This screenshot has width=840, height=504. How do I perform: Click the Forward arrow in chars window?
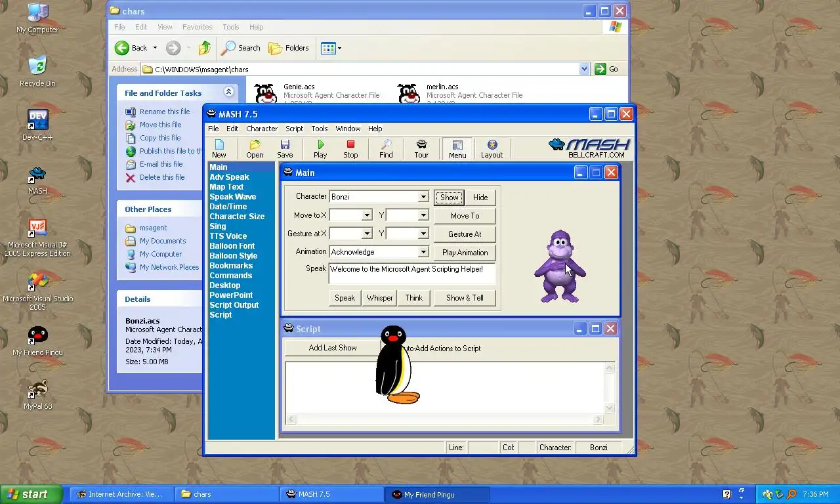[173, 48]
